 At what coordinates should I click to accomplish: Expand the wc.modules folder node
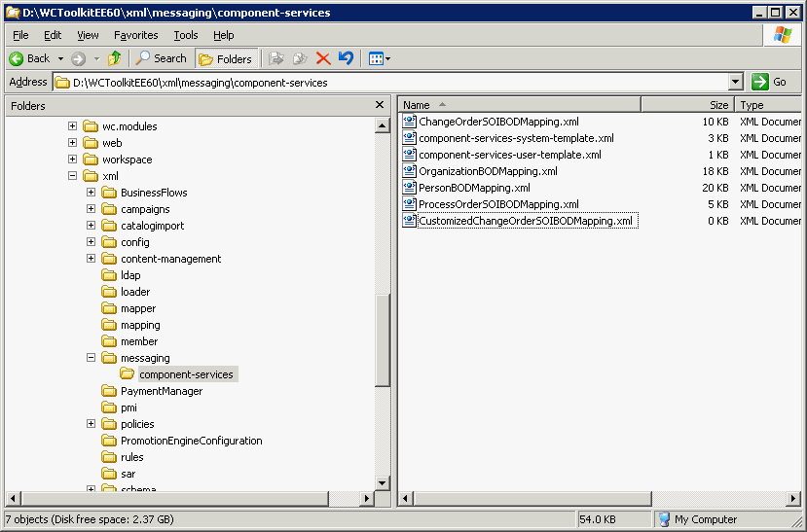click(73, 125)
